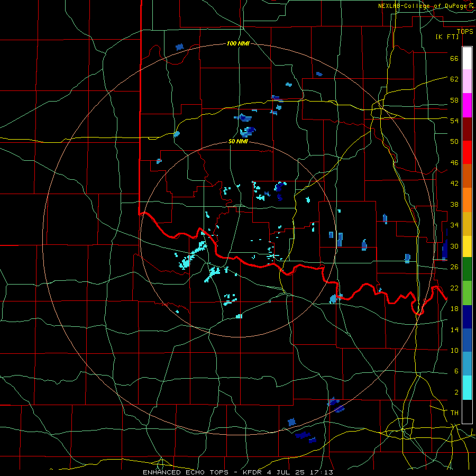Click the "50 NMI" range ring label

click(238, 142)
